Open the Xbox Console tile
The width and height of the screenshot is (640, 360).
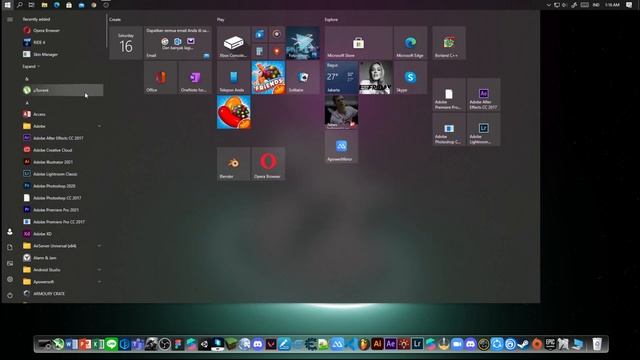click(x=233, y=43)
